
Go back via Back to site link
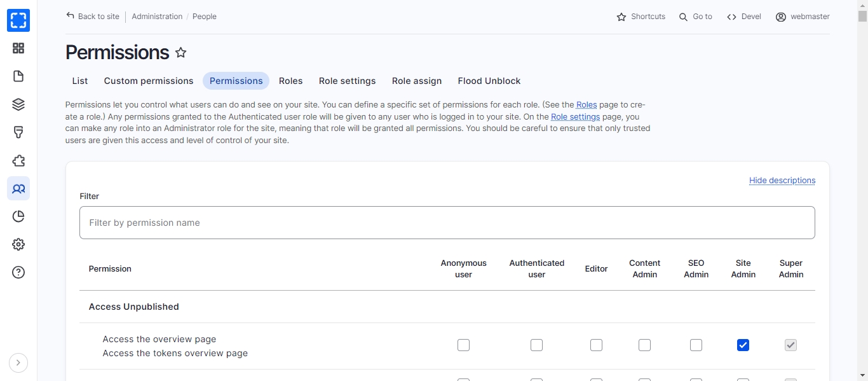click(x=93, y=17)
